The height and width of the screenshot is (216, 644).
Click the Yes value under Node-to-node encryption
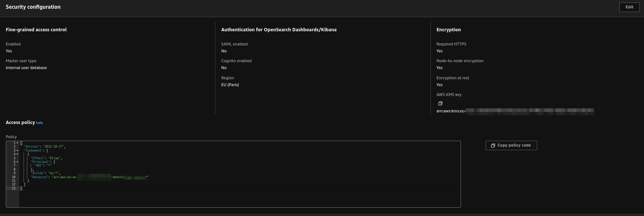tap(440, 68)
